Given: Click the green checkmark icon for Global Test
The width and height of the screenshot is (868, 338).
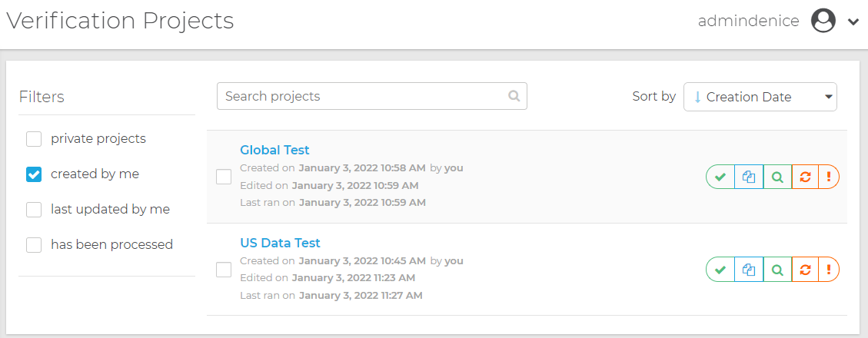Looking at the screenshot, I should (720, 177).
